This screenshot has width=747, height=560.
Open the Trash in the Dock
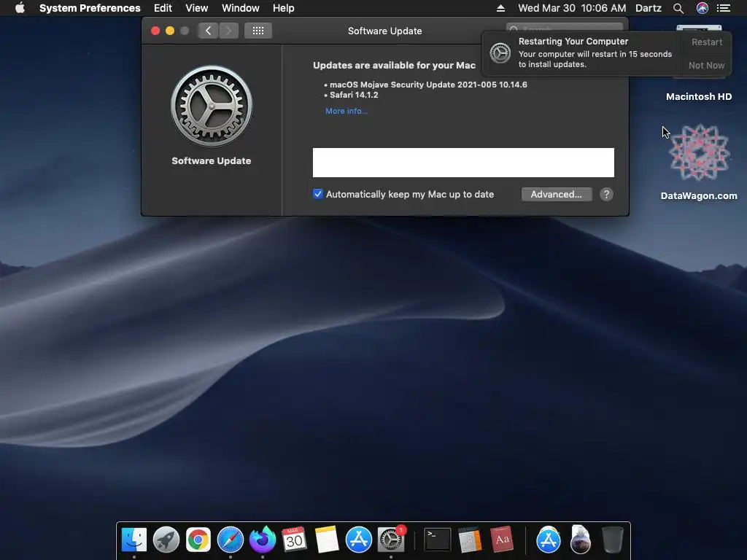pyautogui.click(x=613, y=540)
